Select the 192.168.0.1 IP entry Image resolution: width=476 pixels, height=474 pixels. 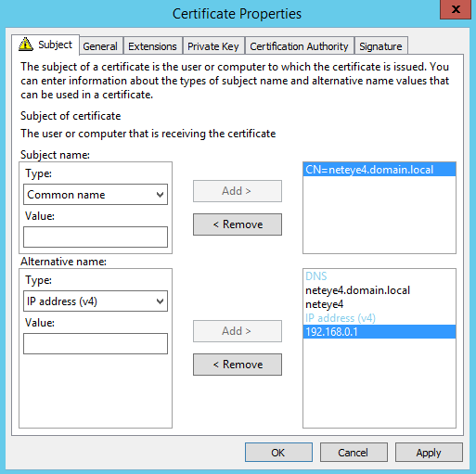click(380, 332)
